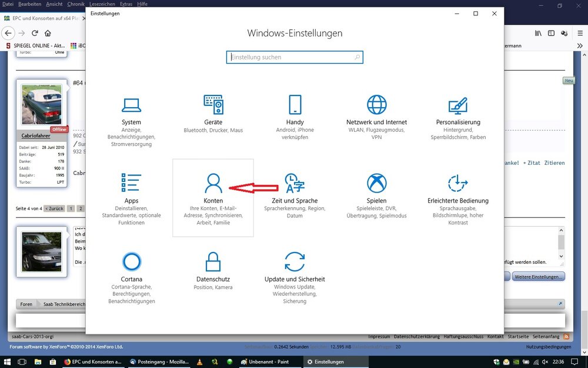Image resolution: width=588 pixels, height=368 pixels.
Task: Click the search magnifier in the settings search box
Action: pos(357,57)
